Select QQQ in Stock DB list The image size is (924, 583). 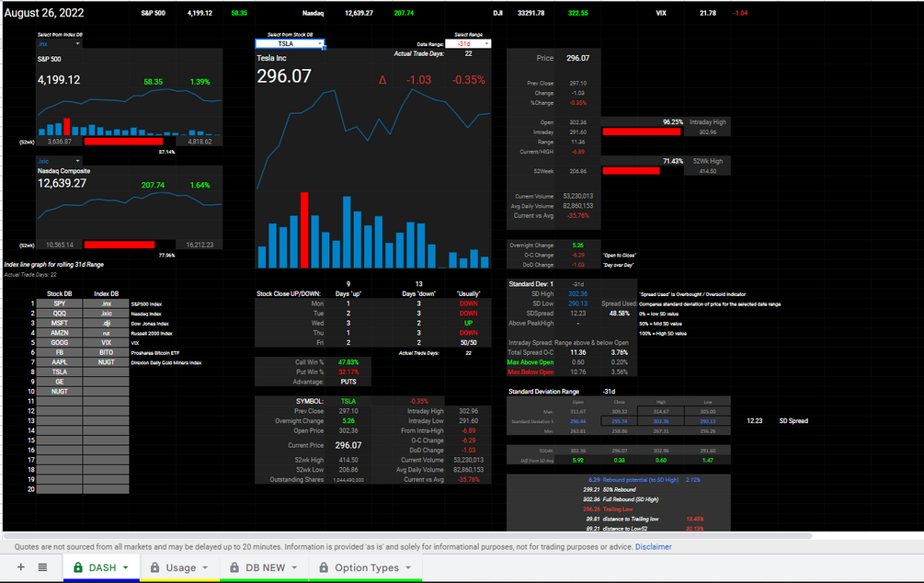point(60,314)
